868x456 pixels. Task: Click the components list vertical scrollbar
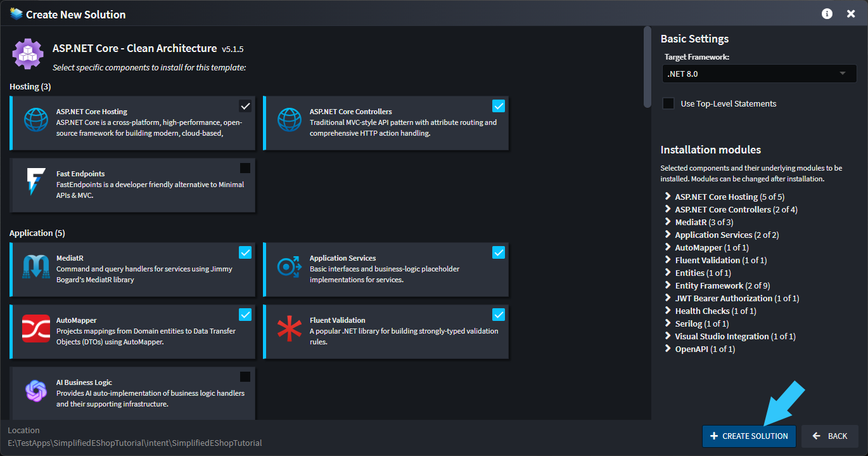pyautogui.click(x=647, y=67)
